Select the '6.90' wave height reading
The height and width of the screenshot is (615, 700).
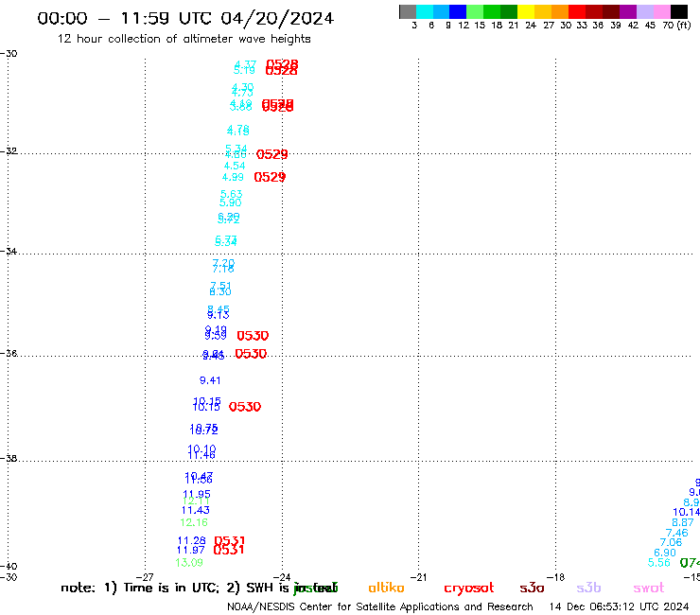pos(665,553)
